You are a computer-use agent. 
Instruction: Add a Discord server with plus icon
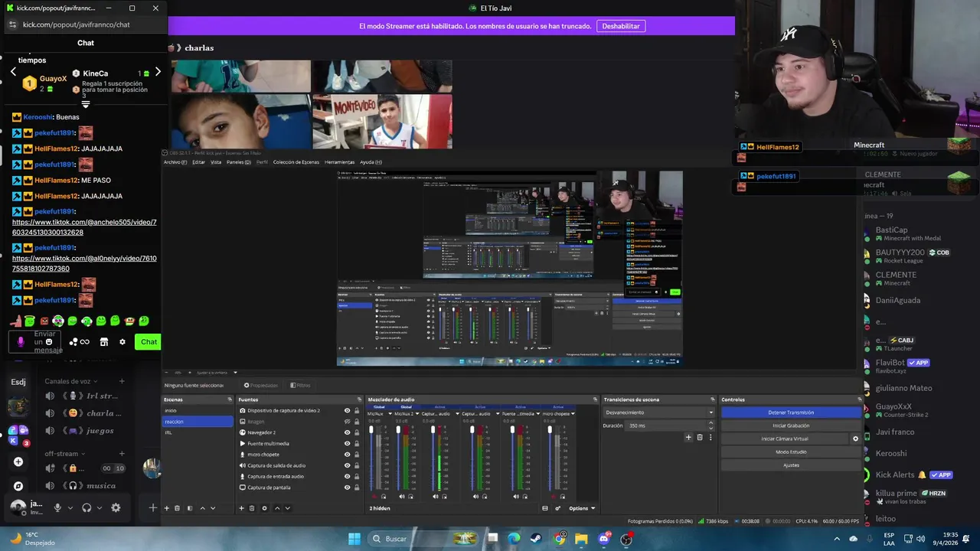(x=18, y=461)
